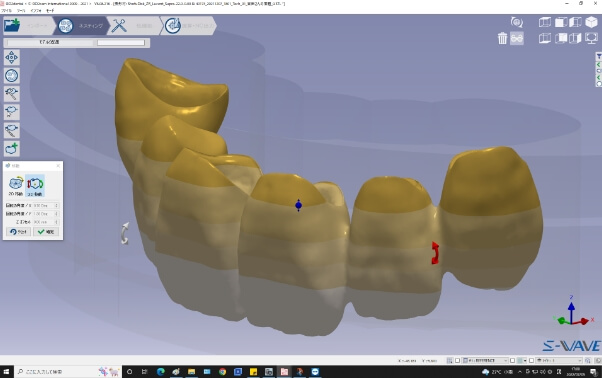Open the fourth menu in the menu bar
The height and width of the screenshot is (378, 602).
tap(50, 11)
